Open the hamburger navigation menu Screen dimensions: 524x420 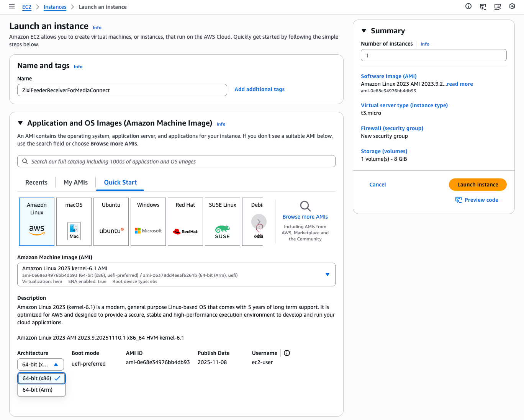point(12,7)
